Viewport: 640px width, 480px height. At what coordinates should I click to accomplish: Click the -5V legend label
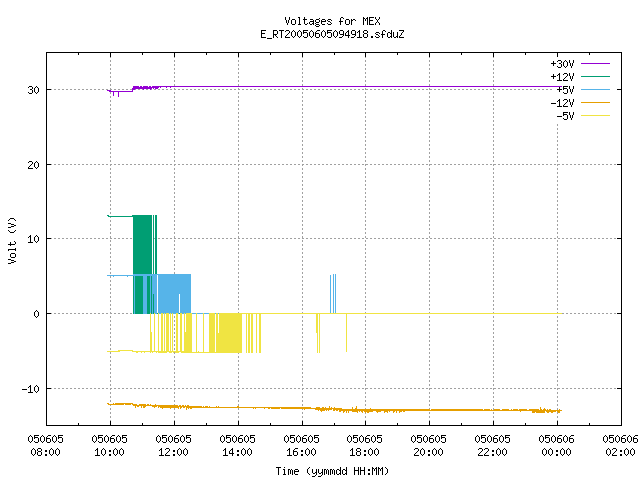click(565, 116)
